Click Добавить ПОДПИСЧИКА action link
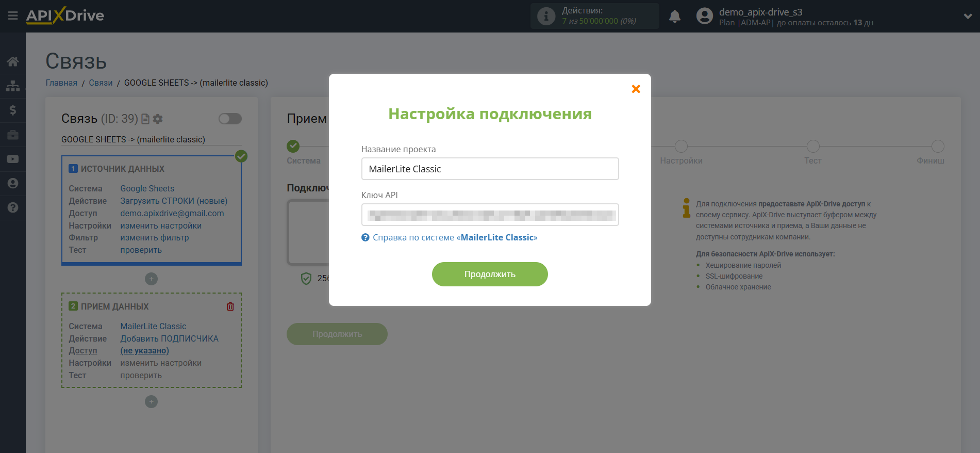Image resolution: width=980 pixels, height=453 pixels. point(169,338)
